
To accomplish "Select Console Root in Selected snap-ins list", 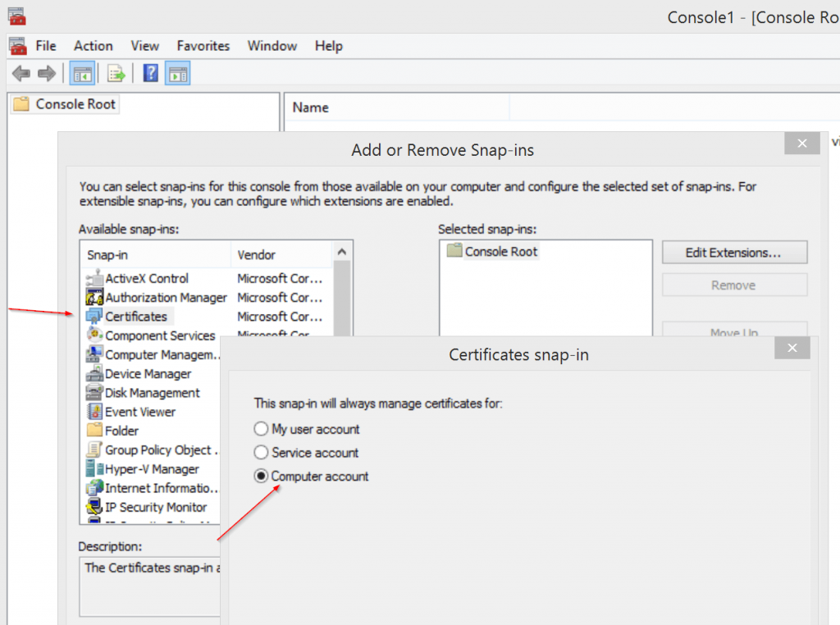I will pyautogui.click(x=501, y=252).
